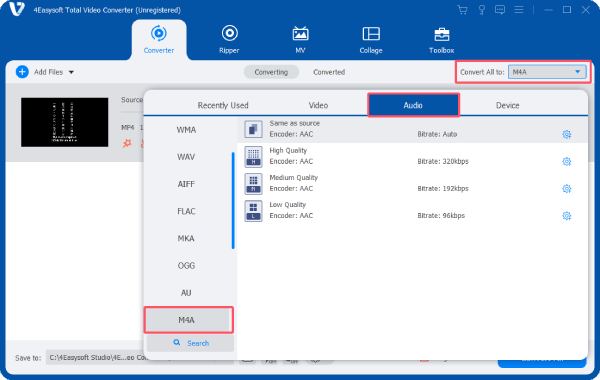Click the shopping cart icon
The image size is (600, 380).
click(463, 10)
